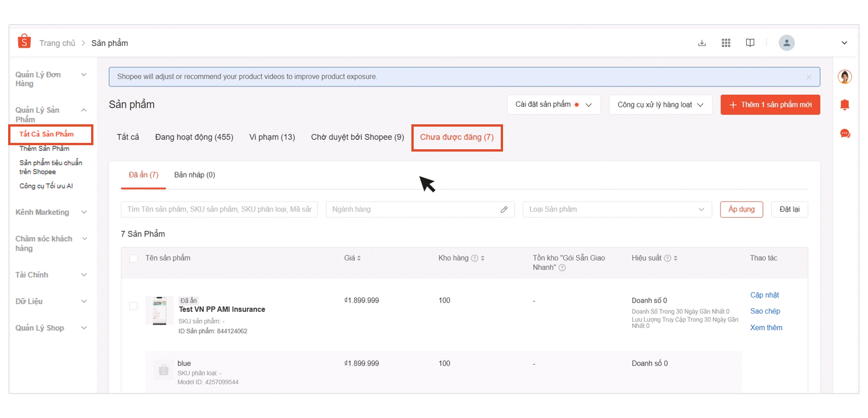Expand Kênh Marketing menu
Viewport: 868px width, 418px height.
(84, 212)
